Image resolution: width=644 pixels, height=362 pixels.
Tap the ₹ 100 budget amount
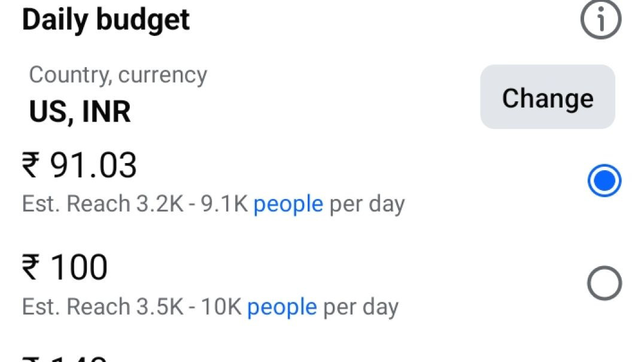pos(65,268)
